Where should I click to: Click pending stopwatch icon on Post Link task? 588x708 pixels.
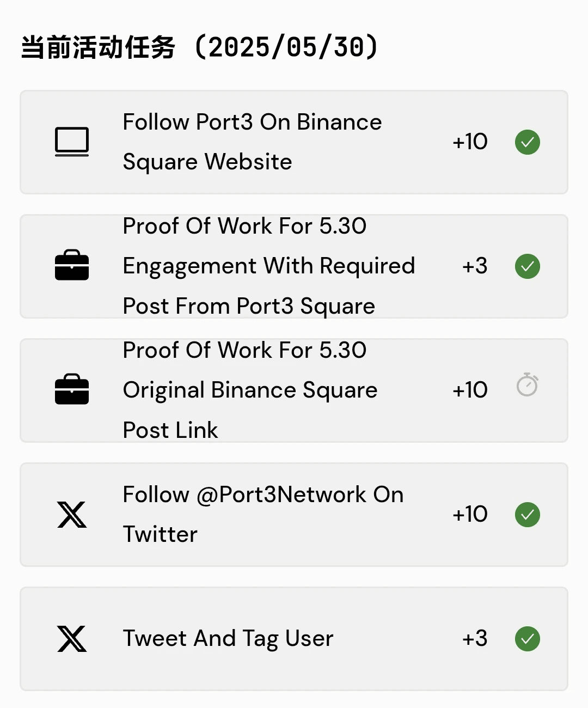pyautogui.click(x=527, y=384)
